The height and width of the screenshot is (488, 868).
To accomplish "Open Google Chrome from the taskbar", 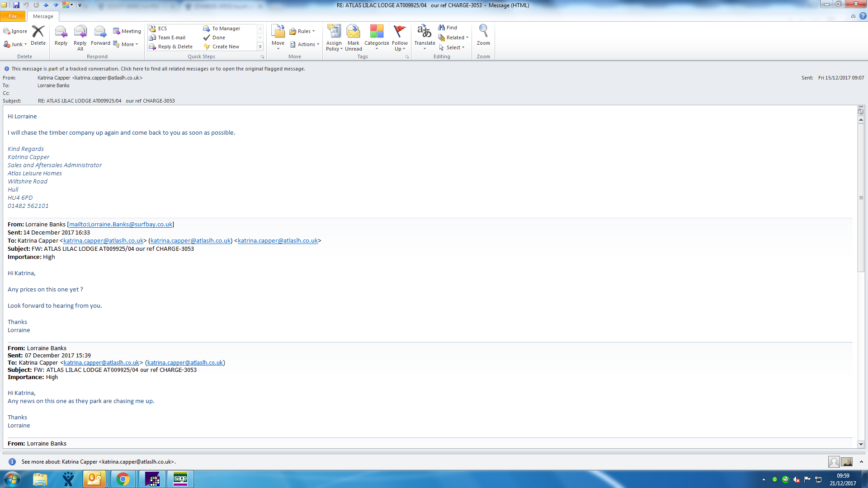I will tap(123, 479).
